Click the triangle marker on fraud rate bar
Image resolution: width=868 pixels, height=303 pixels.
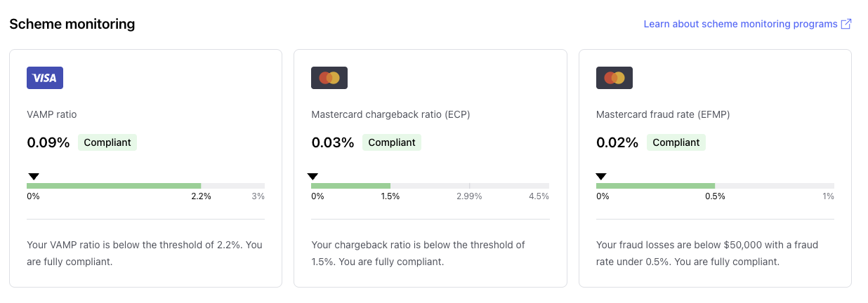[600, 177]
